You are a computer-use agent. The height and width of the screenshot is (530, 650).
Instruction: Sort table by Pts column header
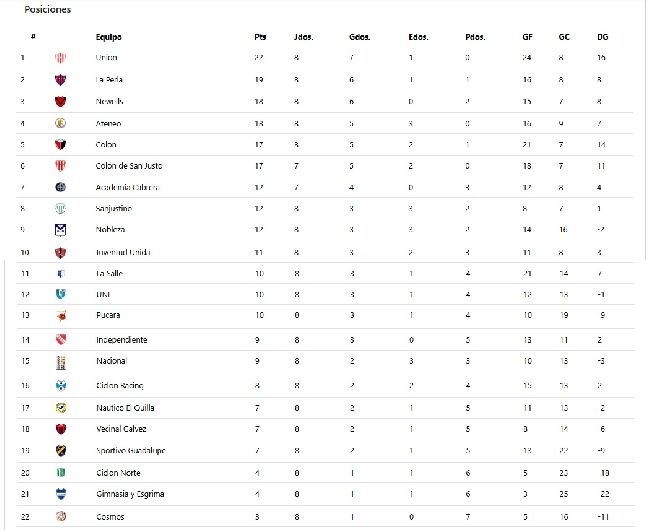[260, 37]
